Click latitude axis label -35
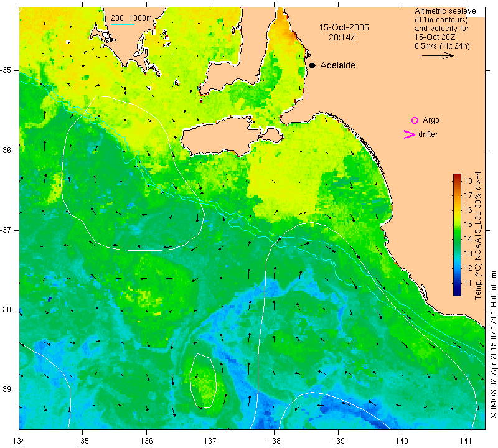 pyautogui.click(x=6, y=70)
